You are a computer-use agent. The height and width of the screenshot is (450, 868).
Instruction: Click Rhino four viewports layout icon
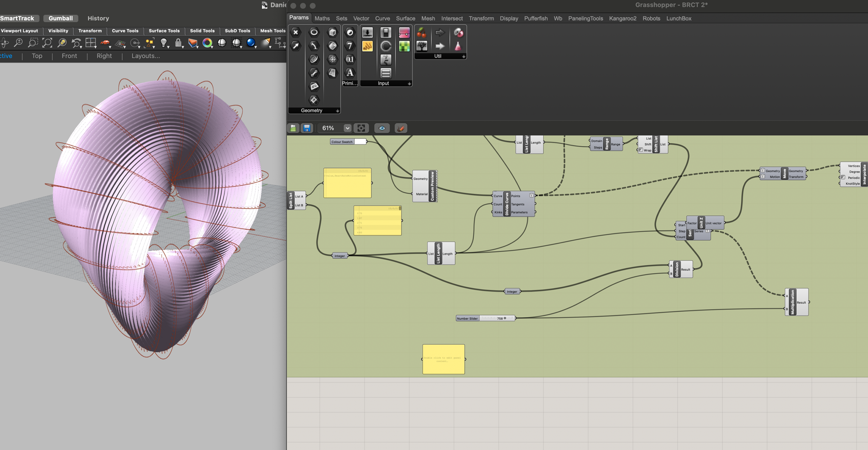pos(91,43)
